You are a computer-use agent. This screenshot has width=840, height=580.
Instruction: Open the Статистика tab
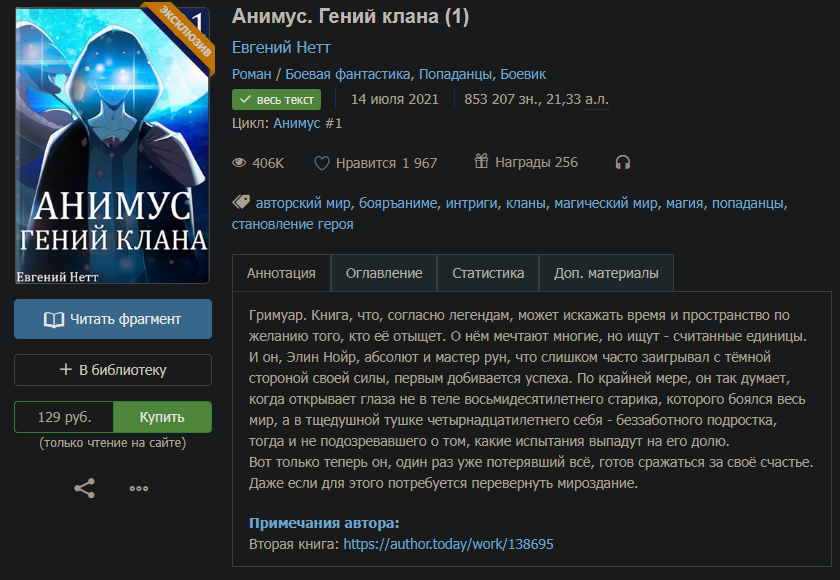(488, 273)
